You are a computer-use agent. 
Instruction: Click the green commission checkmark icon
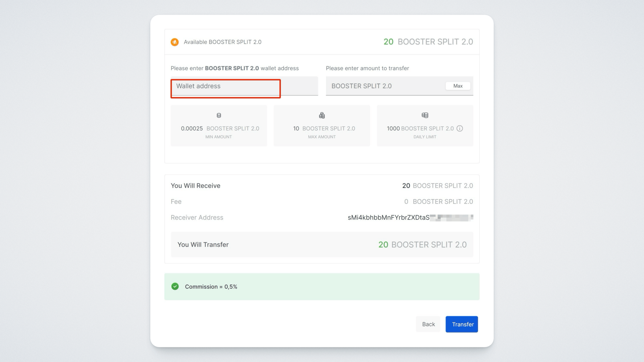(x=175, y=287)
